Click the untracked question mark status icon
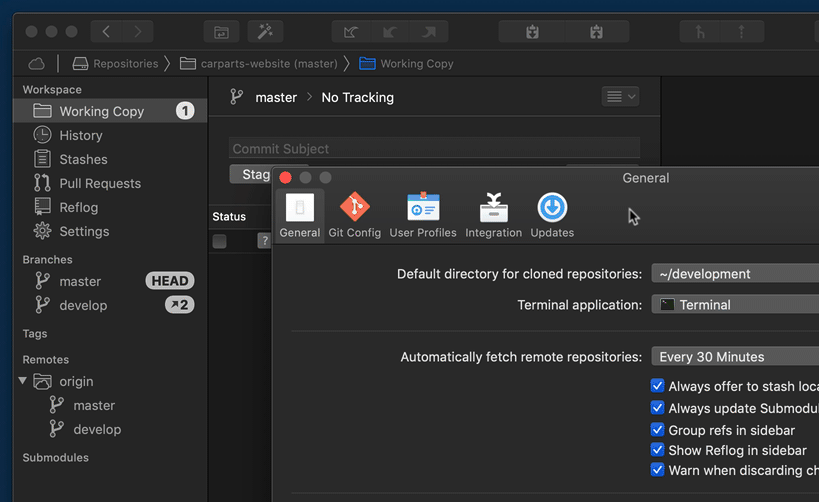Image resolution: width=819 pixels, height=502 pixels. [264, 241]
